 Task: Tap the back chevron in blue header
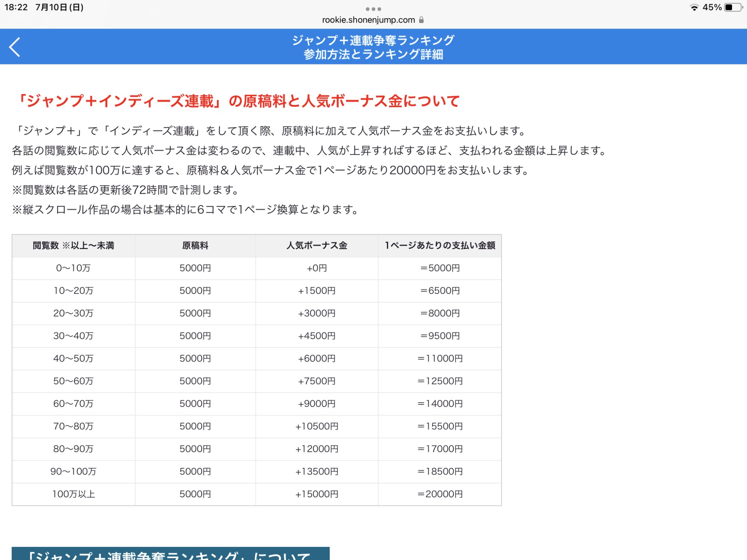coord(15,47)
